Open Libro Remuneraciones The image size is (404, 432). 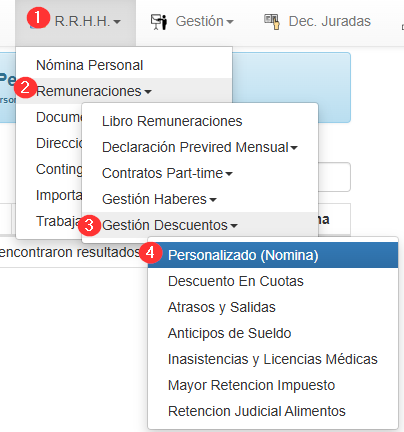(200, 121)
